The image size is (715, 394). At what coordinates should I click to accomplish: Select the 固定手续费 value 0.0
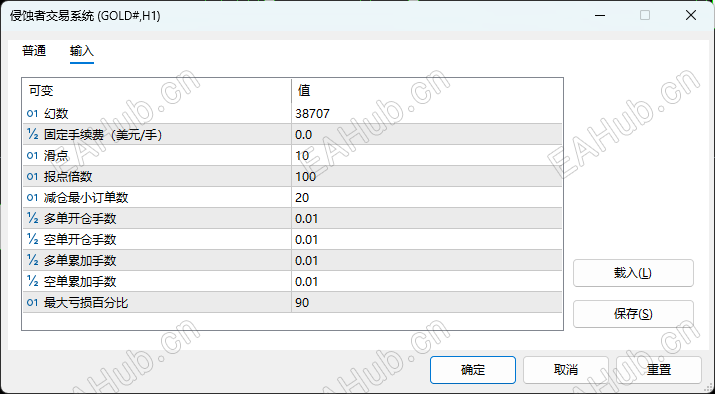pos(304,135)
